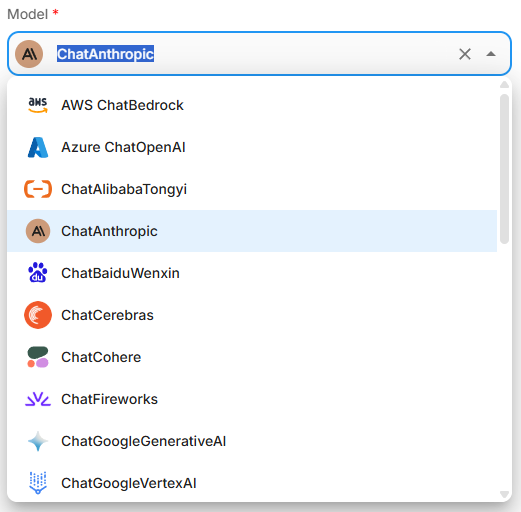Clear the selected ChatAnthropic model
521x512 pixels.
click(465, 54)
